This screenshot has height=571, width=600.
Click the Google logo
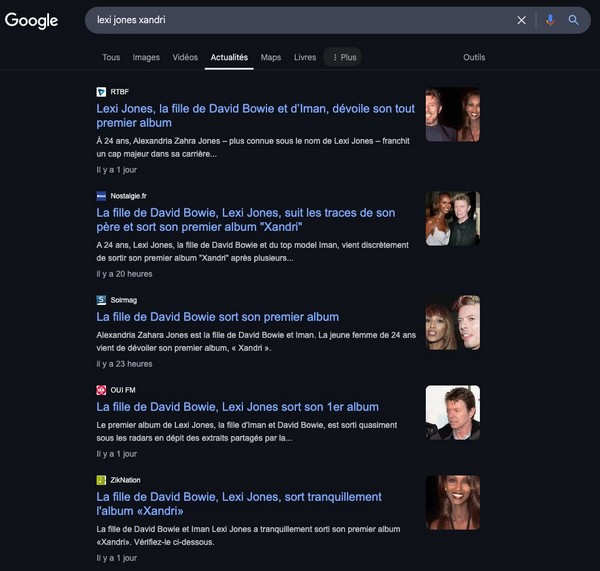point(32,20)
